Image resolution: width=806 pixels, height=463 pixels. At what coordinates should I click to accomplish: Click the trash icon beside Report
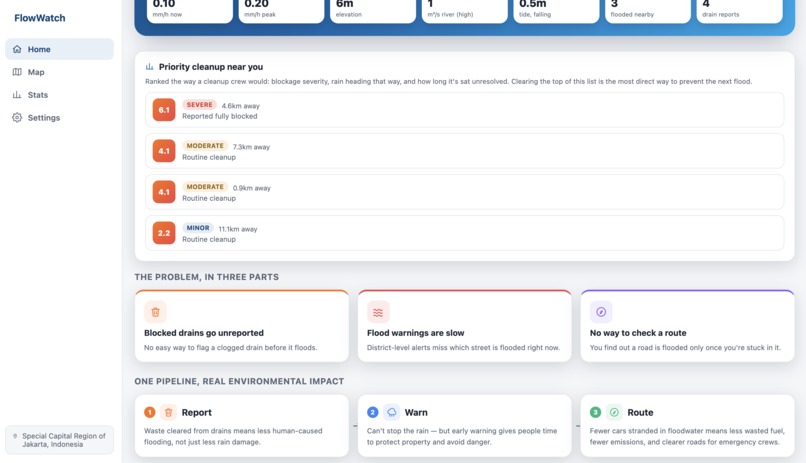point(168,412)
